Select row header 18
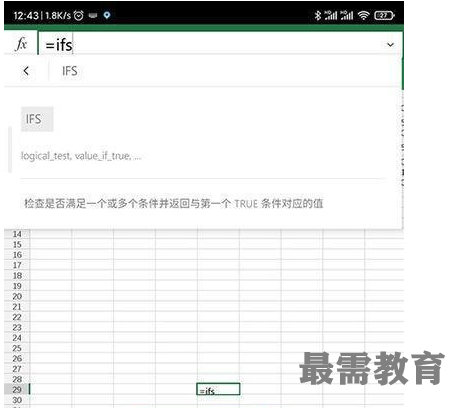The height and width of the screenshot is (408, 451). click(x=17, y=275)
